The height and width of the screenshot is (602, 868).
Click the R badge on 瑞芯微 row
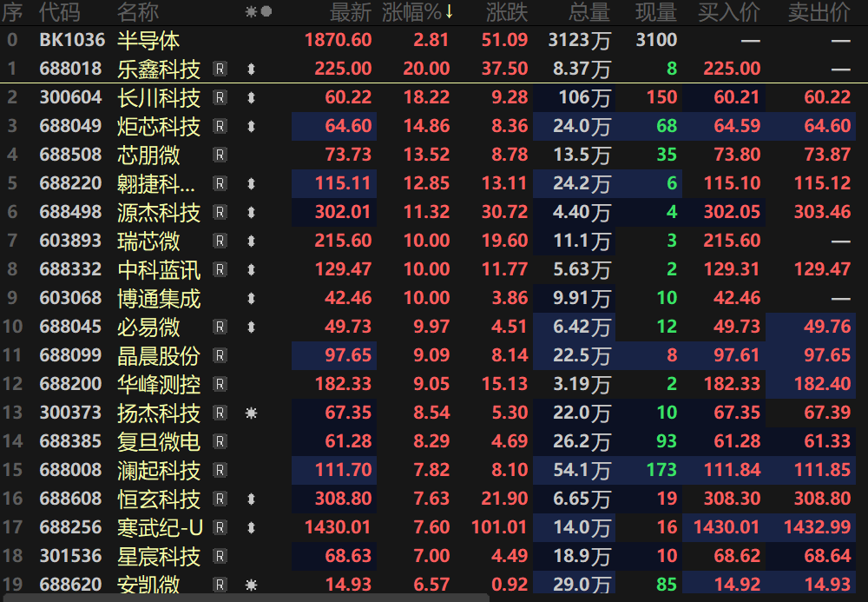click(x=220, y=241)
